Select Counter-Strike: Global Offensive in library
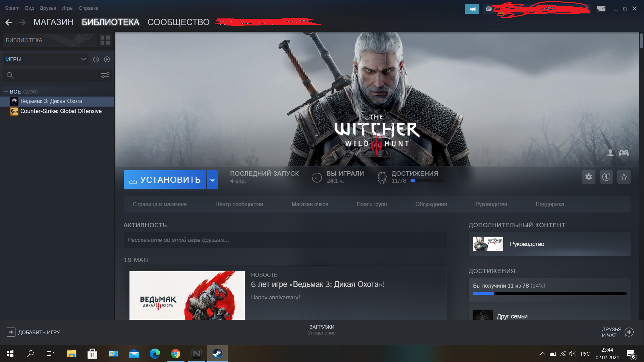Image resolution: width=644 pixels, height=362 pixels. coord(57,111)
